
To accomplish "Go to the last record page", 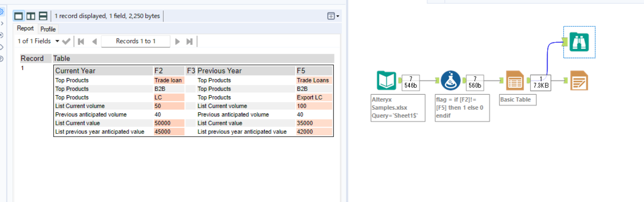I will pos(189,41).
